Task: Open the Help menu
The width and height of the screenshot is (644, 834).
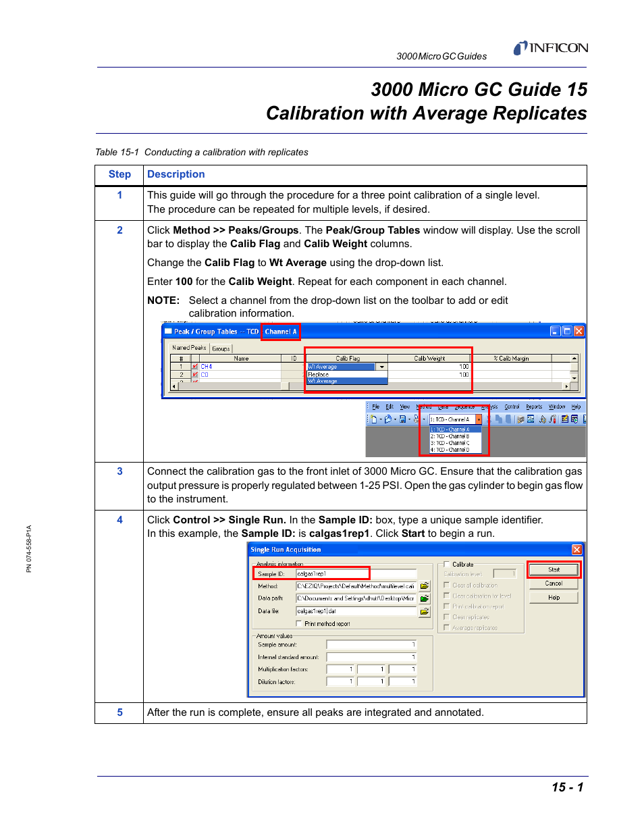Action: (576, 407)
